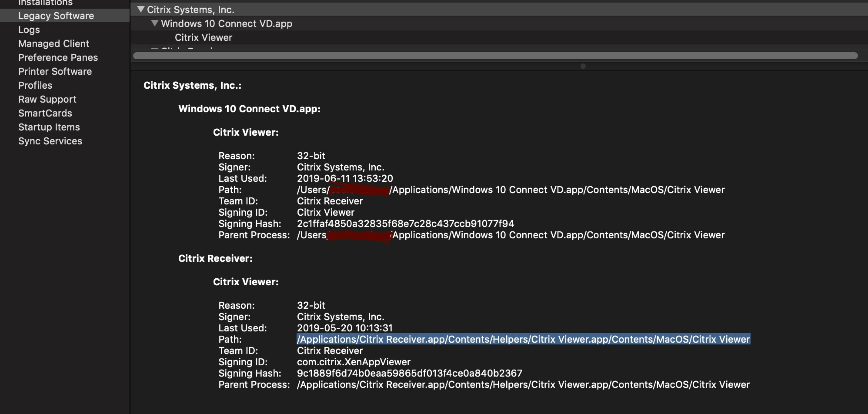The height and width of the screenshot is (414, 868).
Task: Click the bold heading "Citrix Systems, Inc.:"
Action: tap(193, 85)
